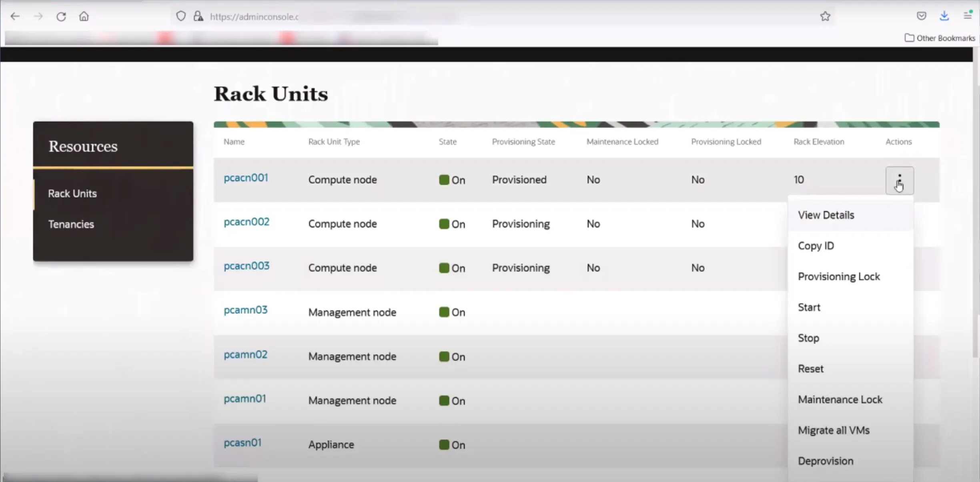This screenshot has height=482, width=980.
Task: Open the browser home page
Action: (x=84, y=16)
